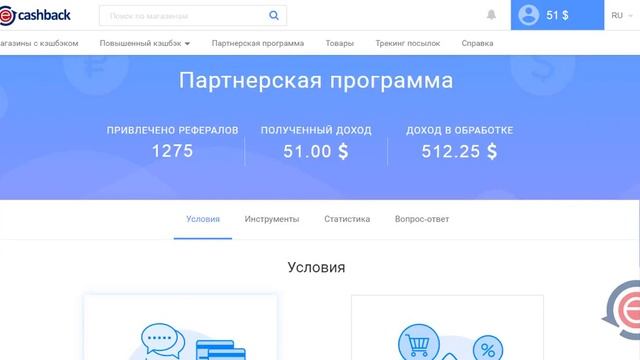Open Трекинг посылок page

point(408,43)
